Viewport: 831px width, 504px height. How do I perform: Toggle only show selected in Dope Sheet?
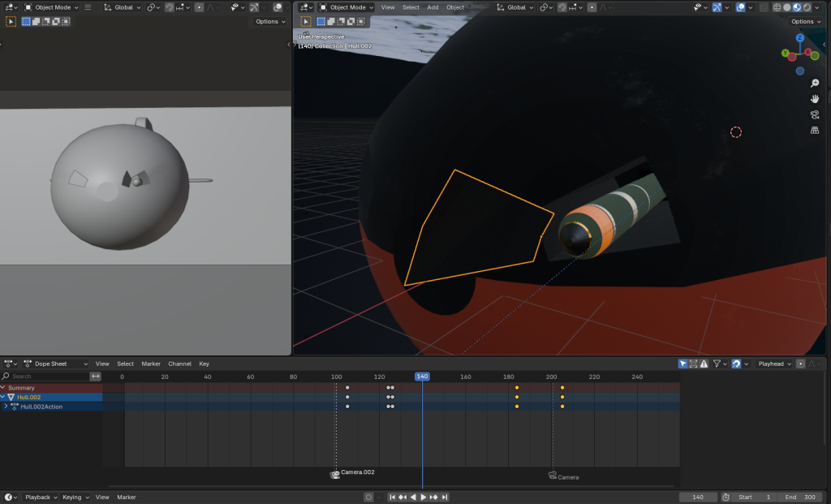click(682, 364)
